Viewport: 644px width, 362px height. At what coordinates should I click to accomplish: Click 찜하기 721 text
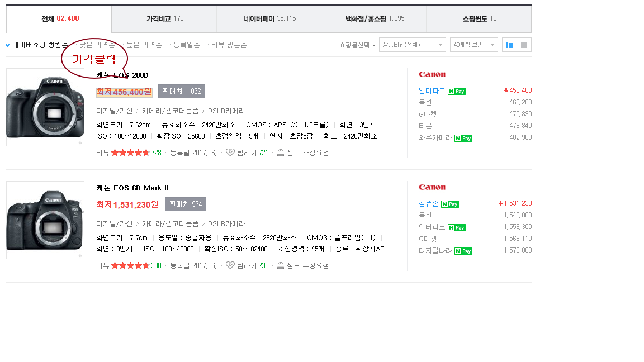pyautogui.click(x=253, y=153)
